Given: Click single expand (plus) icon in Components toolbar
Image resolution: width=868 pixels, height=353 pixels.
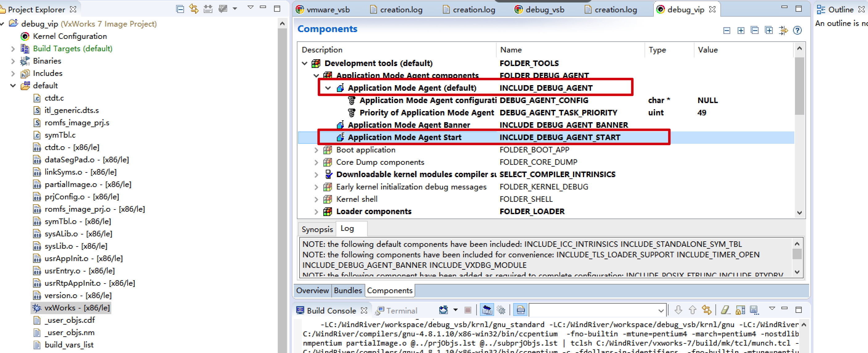Looking at the screenshot, I should (x=741, y=31).
